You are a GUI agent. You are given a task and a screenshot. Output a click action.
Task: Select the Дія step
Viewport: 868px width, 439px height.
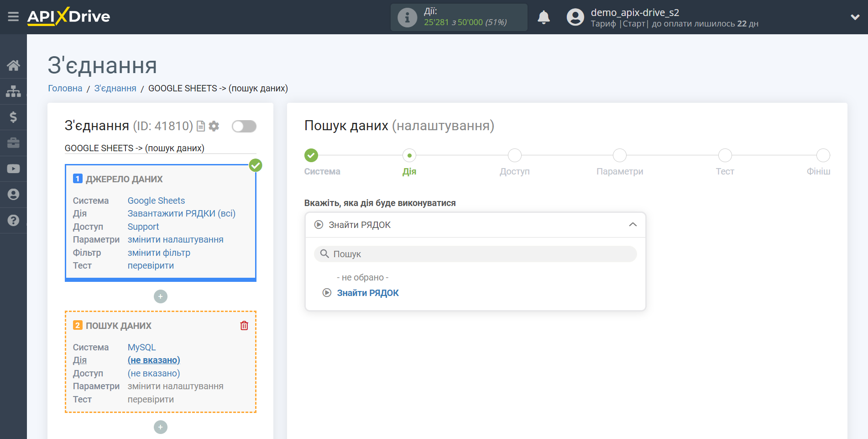pyautogui.click(x=409, y=155)
